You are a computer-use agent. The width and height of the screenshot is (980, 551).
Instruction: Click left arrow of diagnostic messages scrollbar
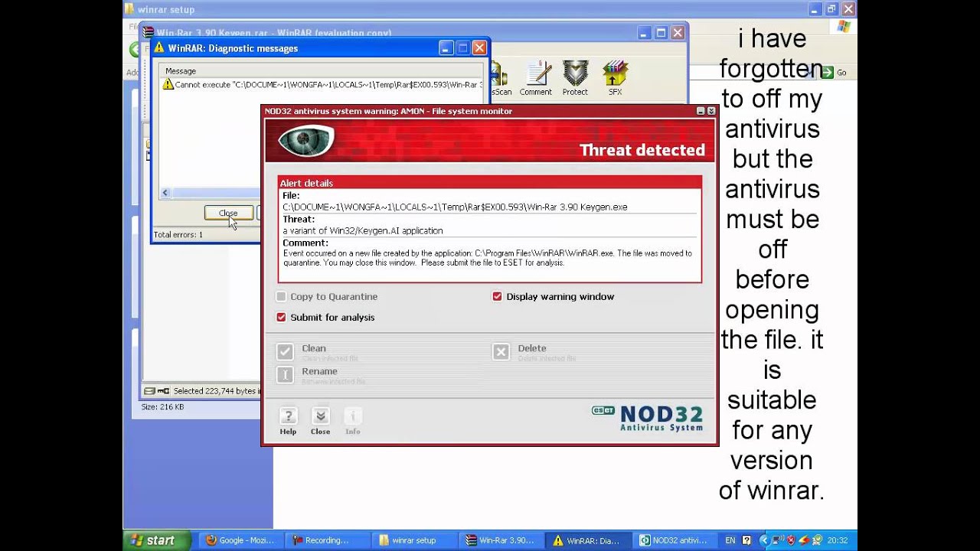(x=165, y=193)
